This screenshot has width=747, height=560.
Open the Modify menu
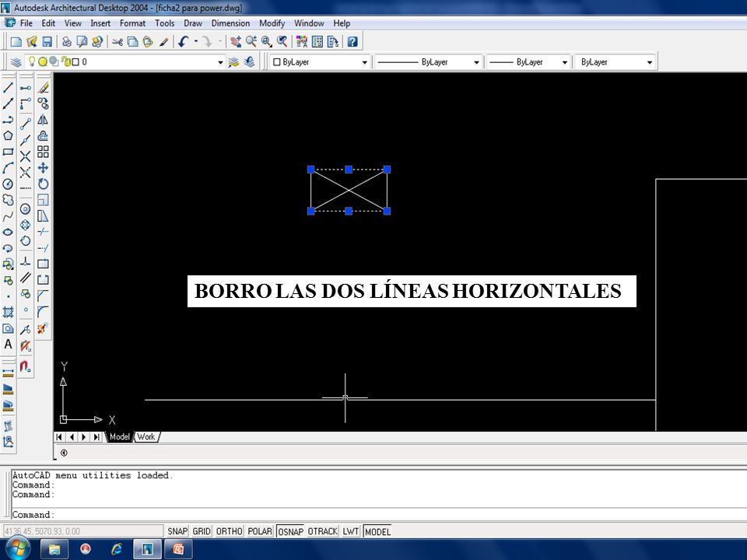point(272,23)
